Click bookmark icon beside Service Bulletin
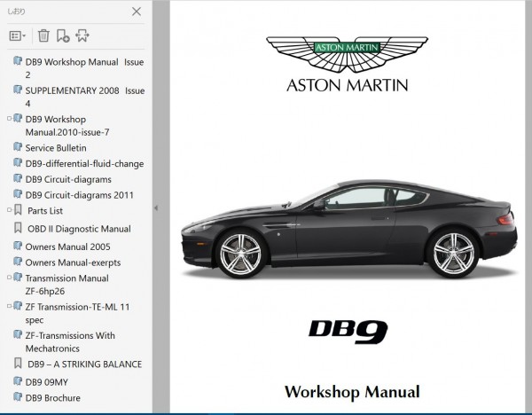 18,147
